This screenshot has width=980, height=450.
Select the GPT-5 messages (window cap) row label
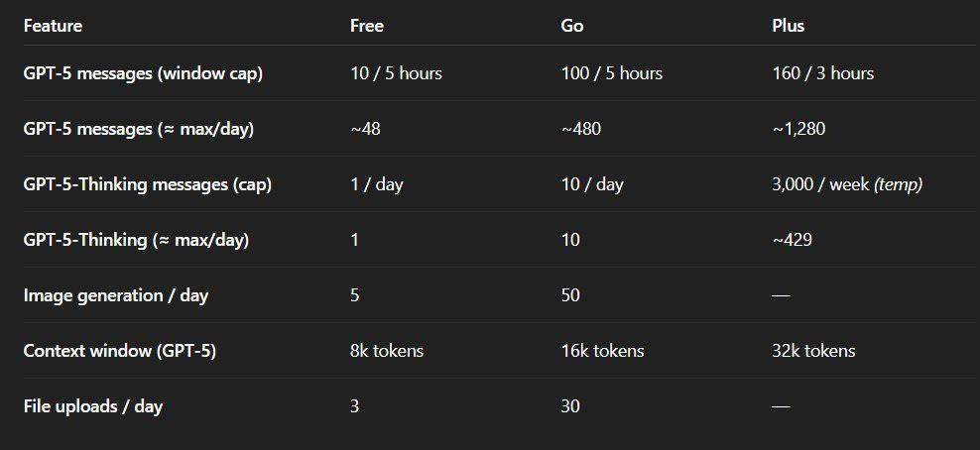pyautogui.click(x=143, y=73)
